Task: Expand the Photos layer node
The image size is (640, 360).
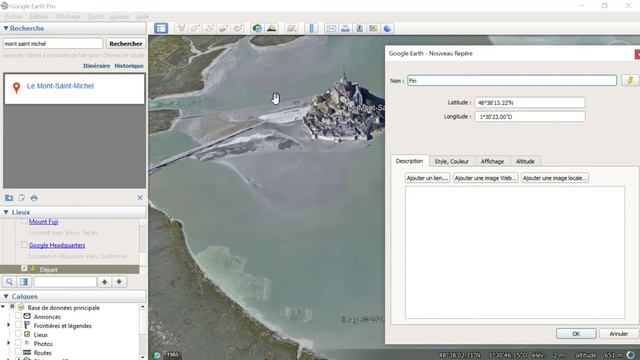Action: [x=8, y=343]
